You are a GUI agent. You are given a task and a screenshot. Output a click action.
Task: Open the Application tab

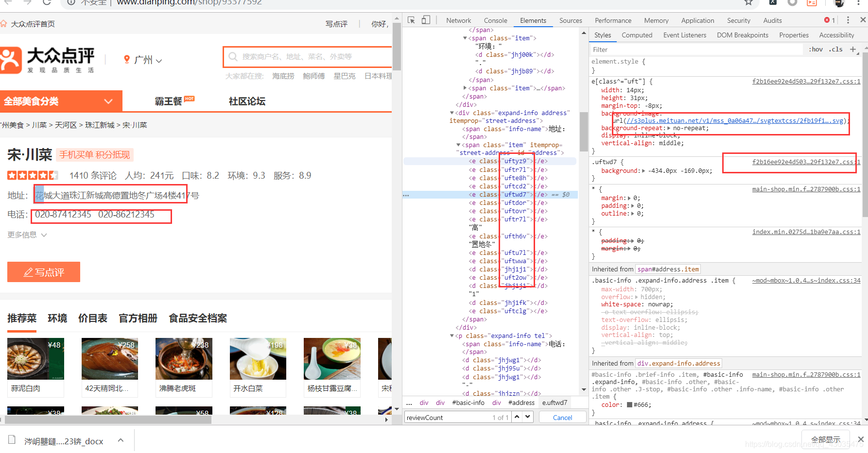(697, 20)
